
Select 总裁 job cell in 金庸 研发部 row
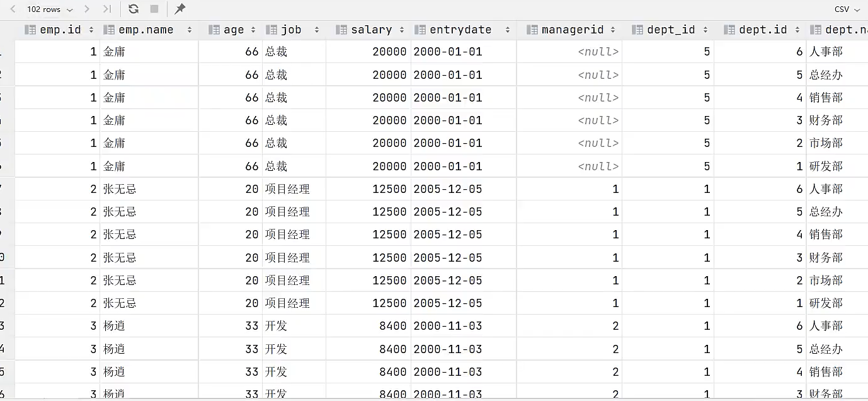[294, 166]
